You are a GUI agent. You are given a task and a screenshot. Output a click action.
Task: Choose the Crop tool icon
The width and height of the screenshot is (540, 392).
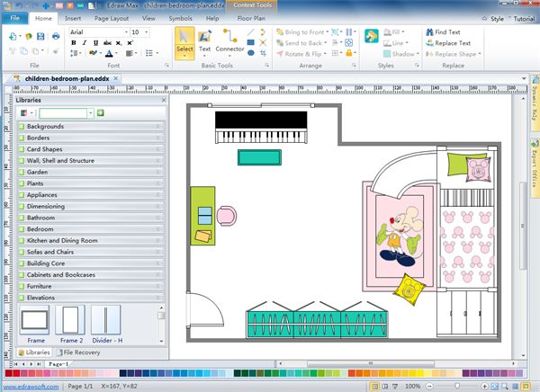pos(263,53)
